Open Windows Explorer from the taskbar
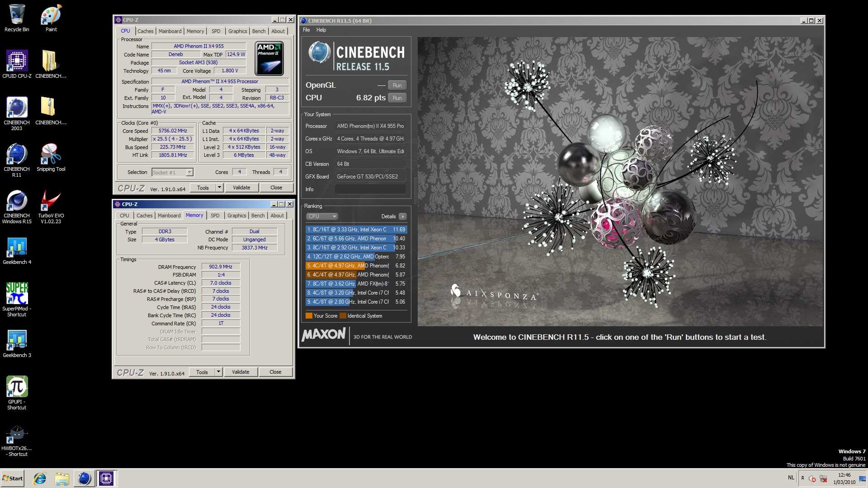The width and height of the screenshot is (868, 488). pyautogui.click(x=62, y=479)
